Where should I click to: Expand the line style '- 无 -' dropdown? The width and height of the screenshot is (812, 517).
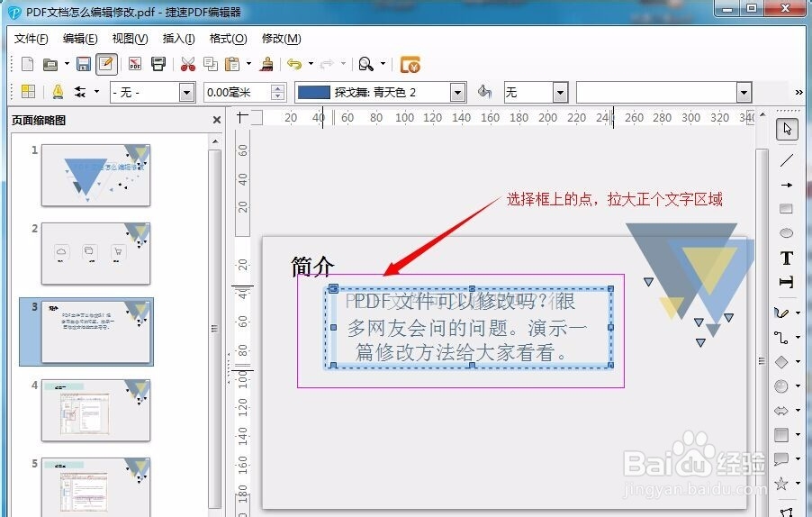point(186,93)
